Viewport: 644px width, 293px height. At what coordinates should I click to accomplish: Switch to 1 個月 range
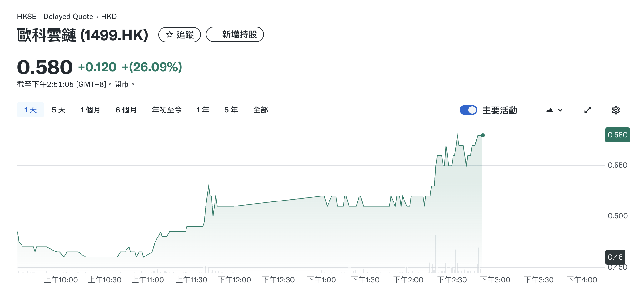pos(90,110)
